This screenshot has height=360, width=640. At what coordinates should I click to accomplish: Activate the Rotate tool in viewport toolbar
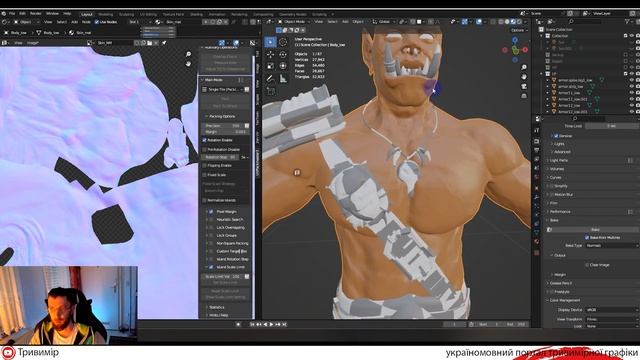click(283, 54)
